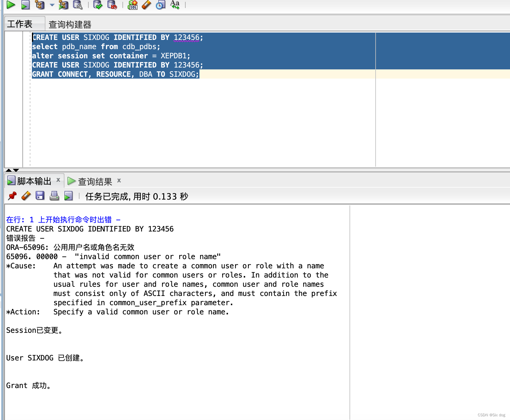
Task: Run statement with green play icon
Action: click(11, 5)
